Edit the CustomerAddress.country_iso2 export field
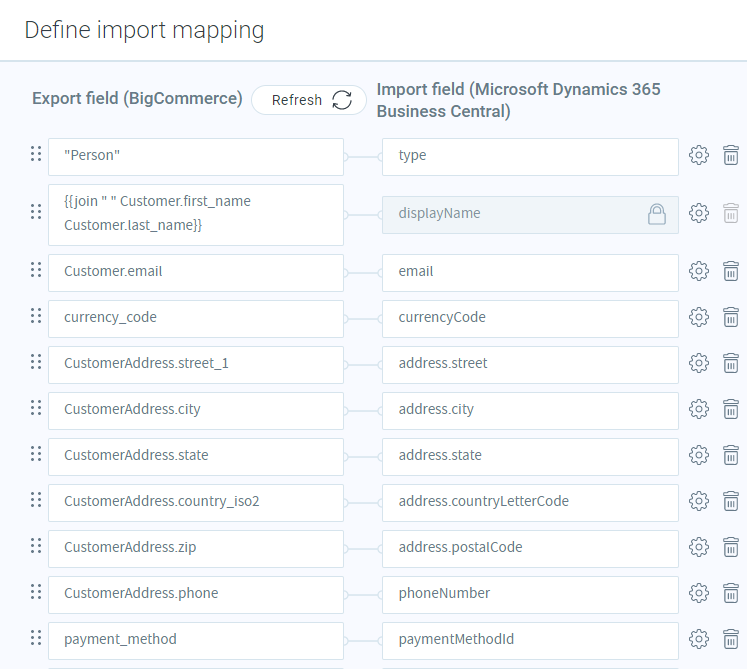Screen dimensions: 747x669 [196, 503]
